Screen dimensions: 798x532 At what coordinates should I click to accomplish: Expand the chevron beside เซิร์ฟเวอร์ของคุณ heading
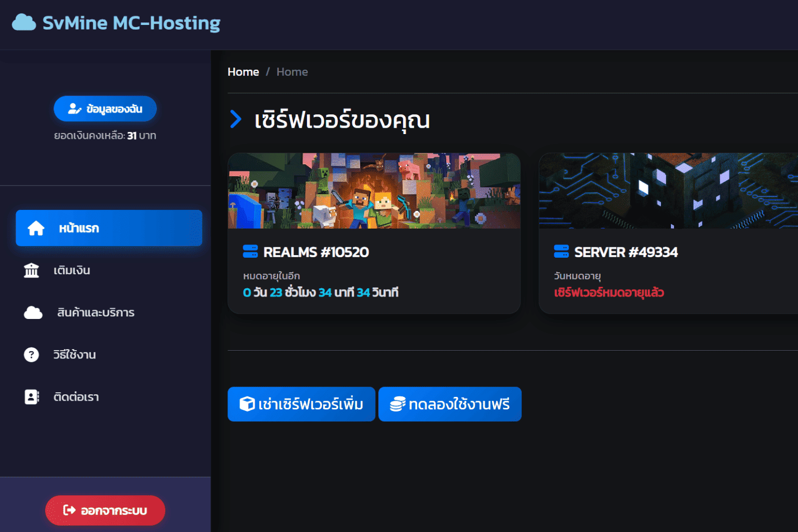(x=236, y=119)
